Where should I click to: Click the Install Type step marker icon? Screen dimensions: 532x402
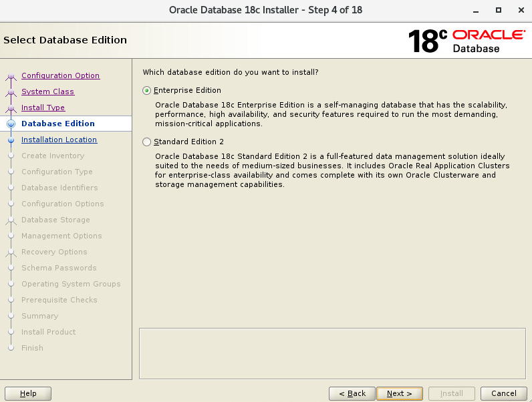[11, 108]
